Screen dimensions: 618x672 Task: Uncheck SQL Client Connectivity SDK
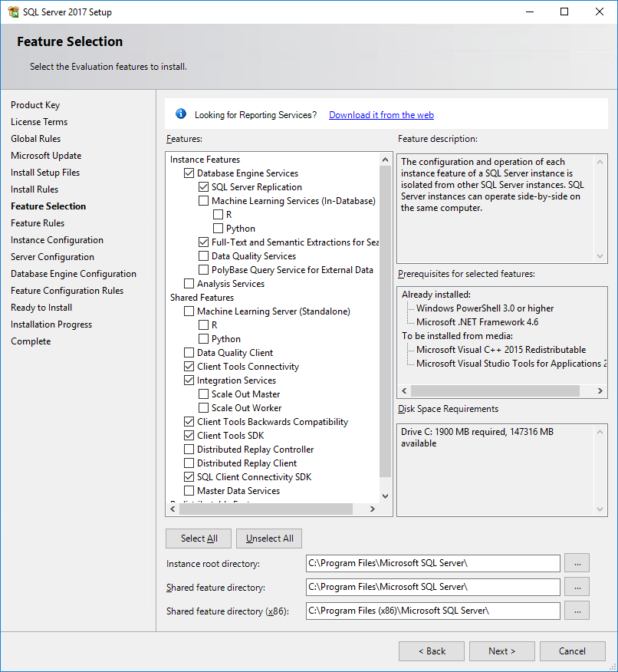(x=189, y=476)
